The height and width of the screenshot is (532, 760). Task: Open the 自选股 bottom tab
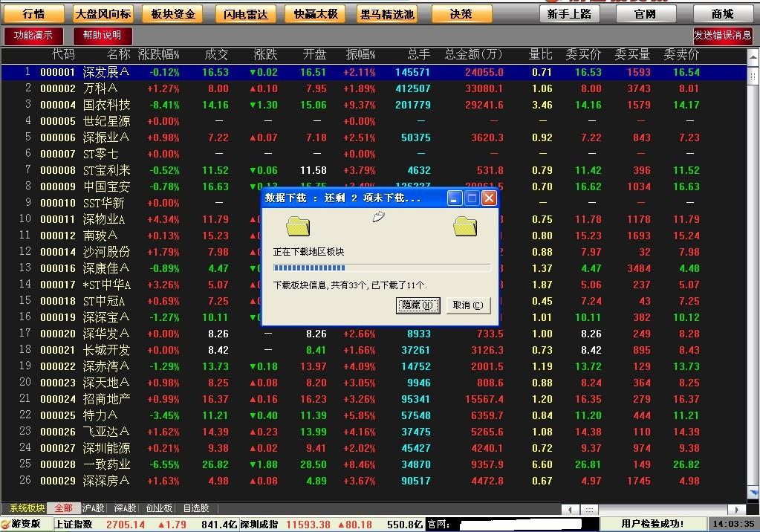tap(196, 508)
